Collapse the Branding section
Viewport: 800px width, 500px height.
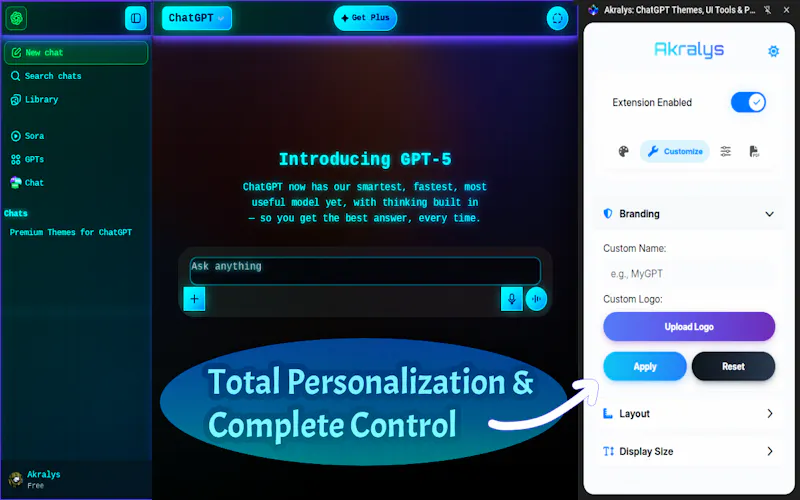[x=689, y=214]
